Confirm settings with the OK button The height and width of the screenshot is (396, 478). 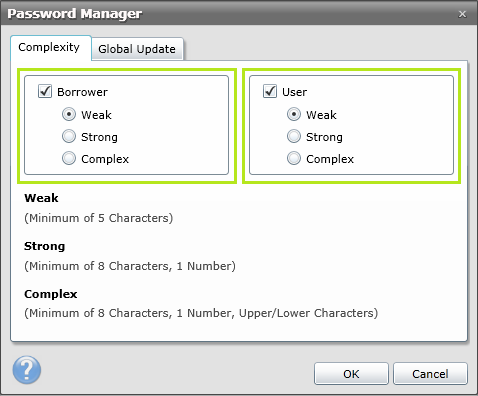(351, 374)
